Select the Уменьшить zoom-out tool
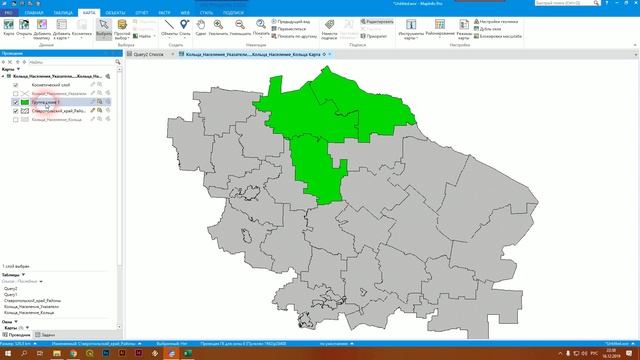 240,25
